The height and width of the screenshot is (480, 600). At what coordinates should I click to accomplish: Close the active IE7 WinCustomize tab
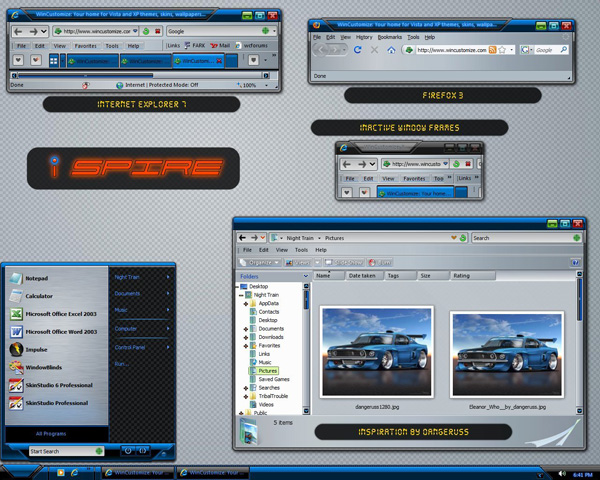(219, 61)
